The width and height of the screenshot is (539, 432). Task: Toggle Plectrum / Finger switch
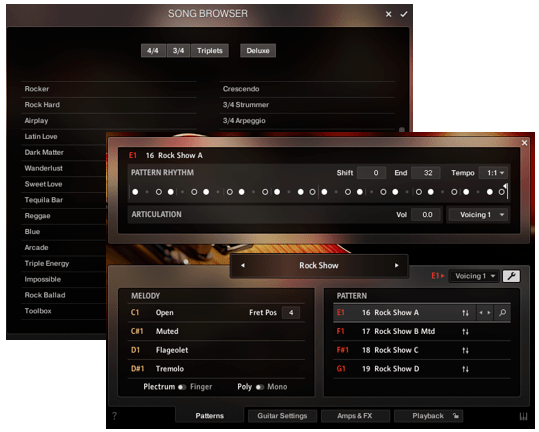point(182,387)
